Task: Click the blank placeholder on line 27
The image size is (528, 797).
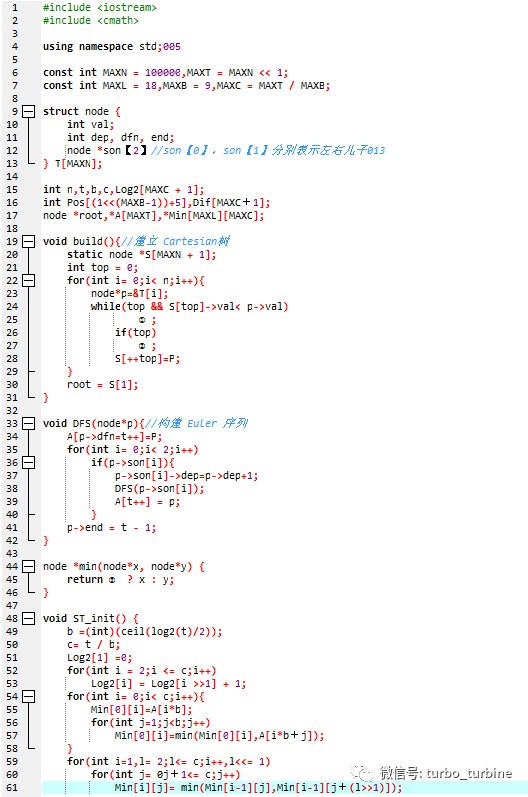Action: tap(142, 346)
